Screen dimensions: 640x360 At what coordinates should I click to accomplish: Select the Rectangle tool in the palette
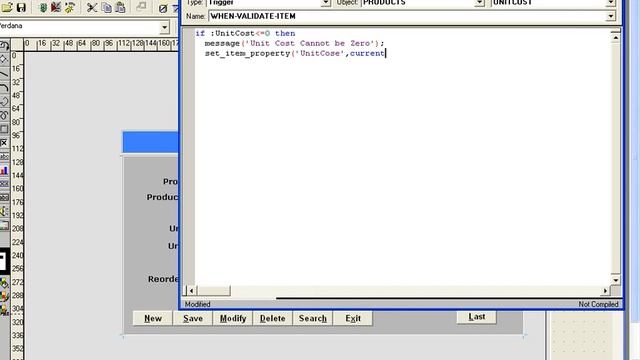click(x=4, y=129)
